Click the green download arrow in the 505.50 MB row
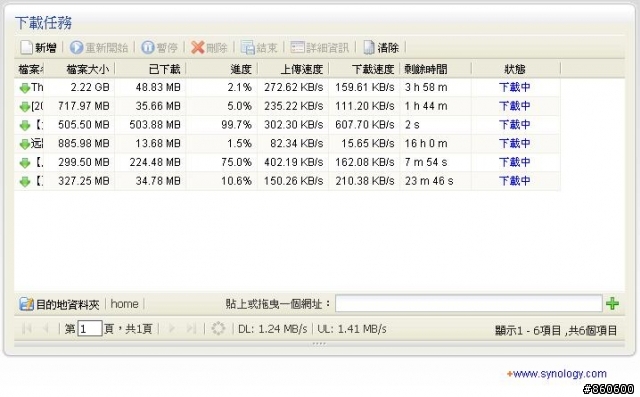 point(24,125)
